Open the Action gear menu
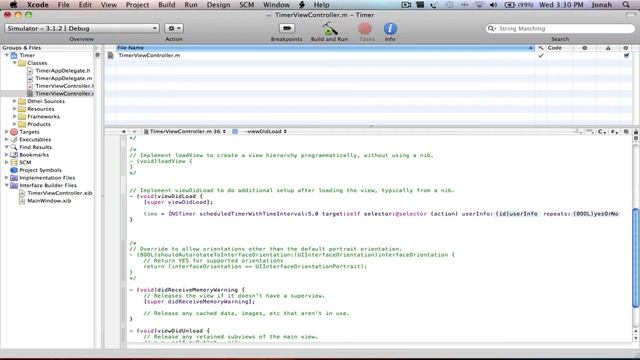 pos(174,28)
